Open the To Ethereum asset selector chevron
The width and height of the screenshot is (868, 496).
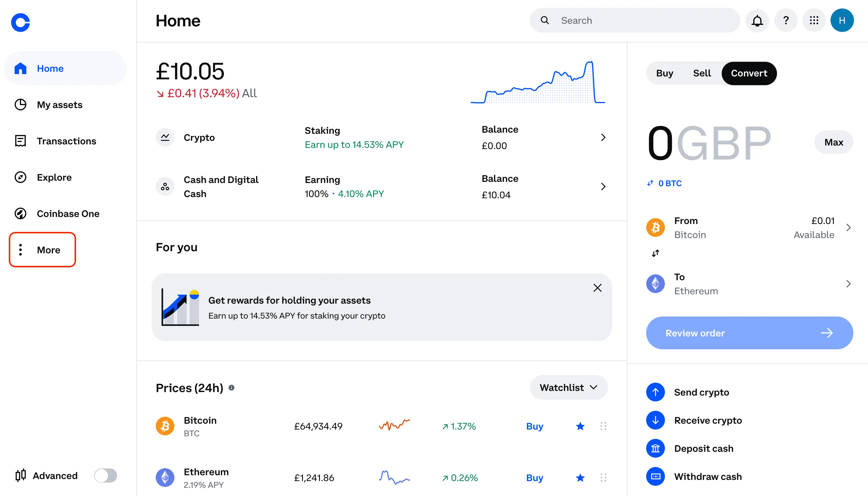click(x=848, y=284)
